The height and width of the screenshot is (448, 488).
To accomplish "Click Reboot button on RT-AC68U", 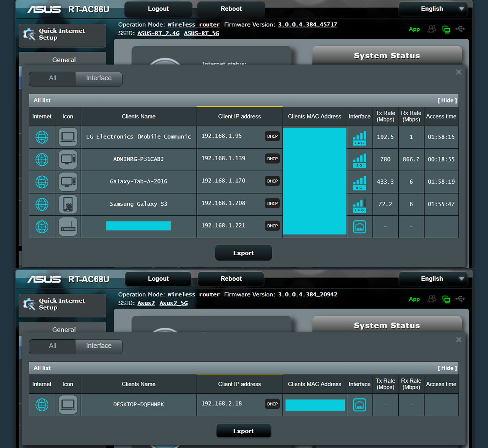I will (231, 279).
